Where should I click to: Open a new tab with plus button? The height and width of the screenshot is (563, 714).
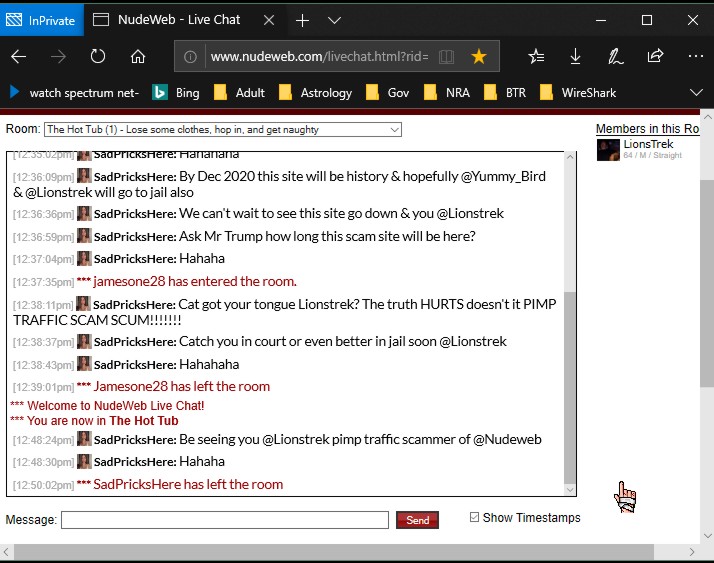click(302, 20)
